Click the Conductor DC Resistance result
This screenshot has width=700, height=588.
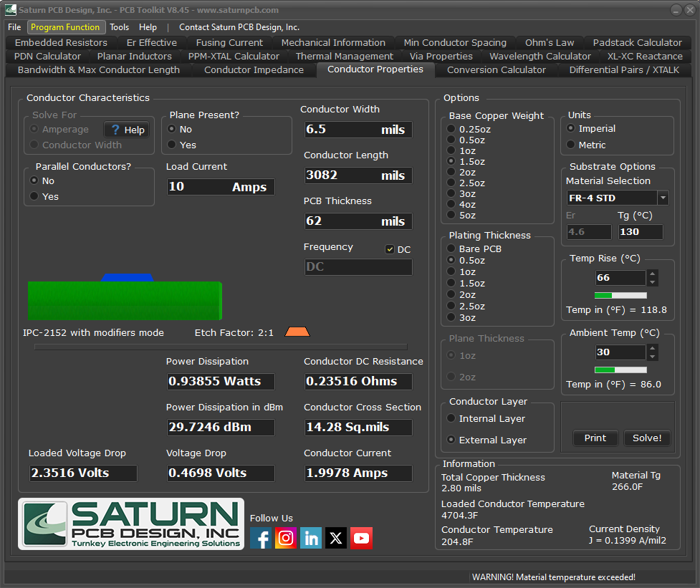click(x=358, y=382)
